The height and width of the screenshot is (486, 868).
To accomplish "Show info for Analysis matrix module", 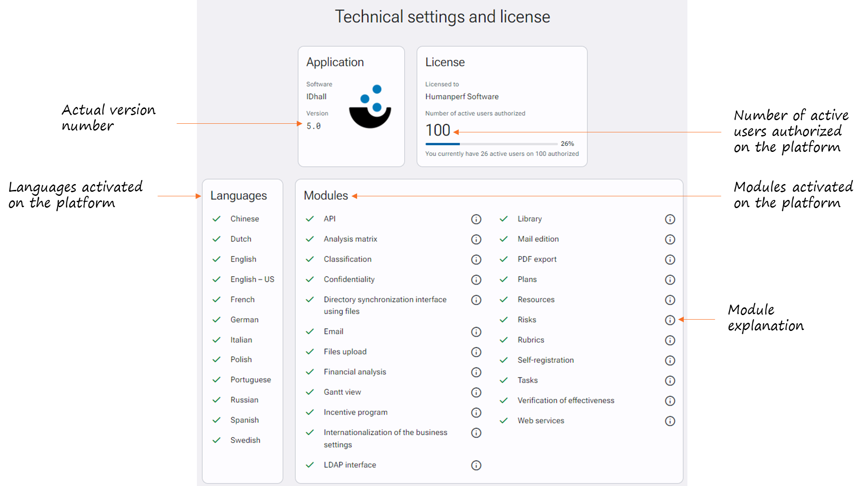I will (x=476, y=239).
